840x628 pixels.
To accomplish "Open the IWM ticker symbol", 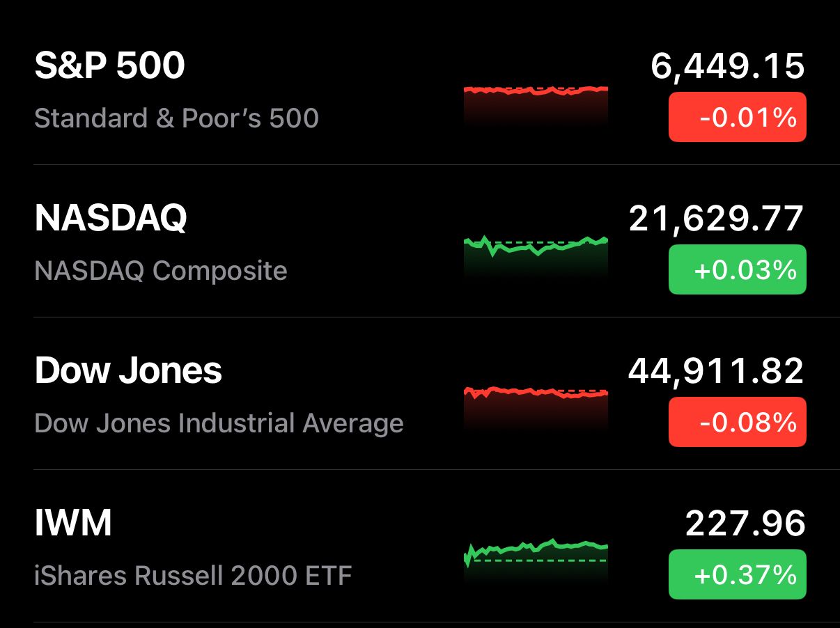I will (73, 524).
